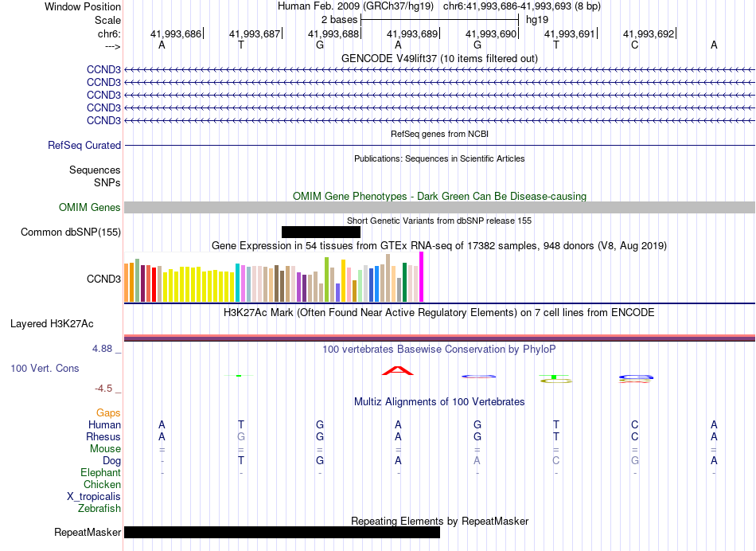This screenshot has width=756, height=551.
Task: Click the chr6: base position label
Action: (x=109, y=33)
